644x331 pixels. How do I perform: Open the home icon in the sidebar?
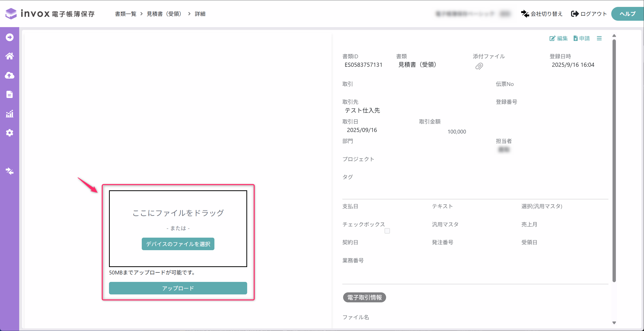coord(10,56)
